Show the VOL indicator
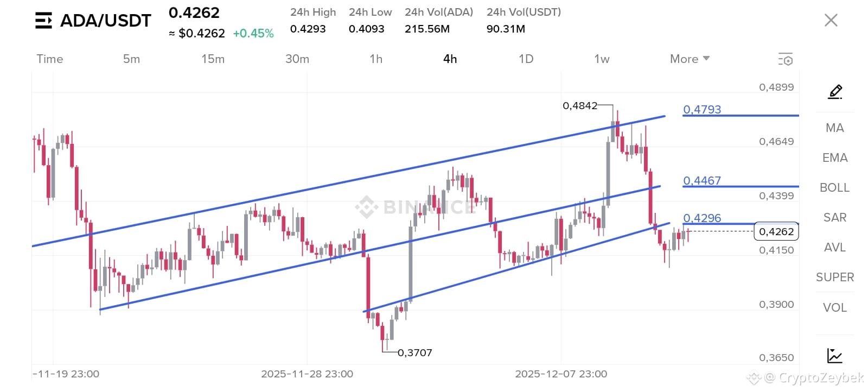Viewport: 868px width, 391px height. coord(834,308)
